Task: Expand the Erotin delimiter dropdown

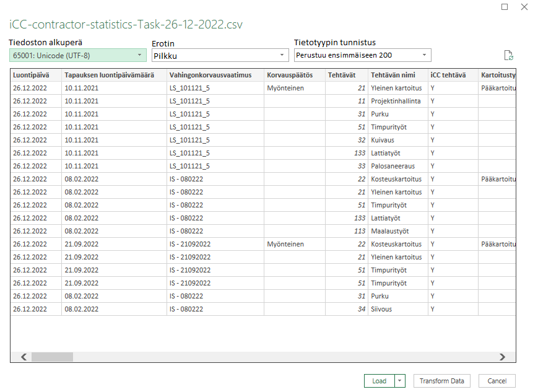Action: coord(220,55)
